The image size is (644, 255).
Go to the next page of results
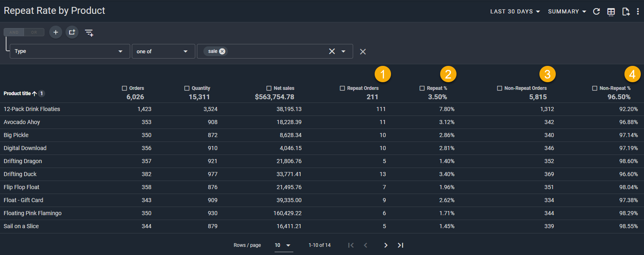point(386,245)
